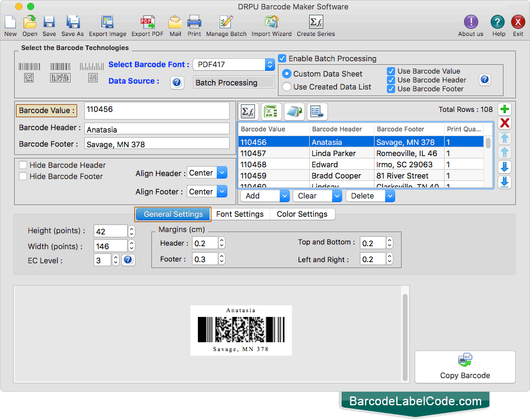Click the Barcode Value input field
This screenshot has width=530, height=420.
(x=157, y=111)
